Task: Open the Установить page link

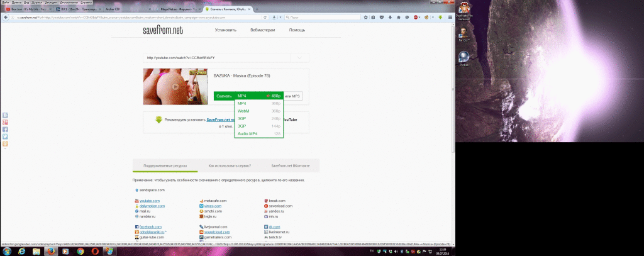Action: 226,30
